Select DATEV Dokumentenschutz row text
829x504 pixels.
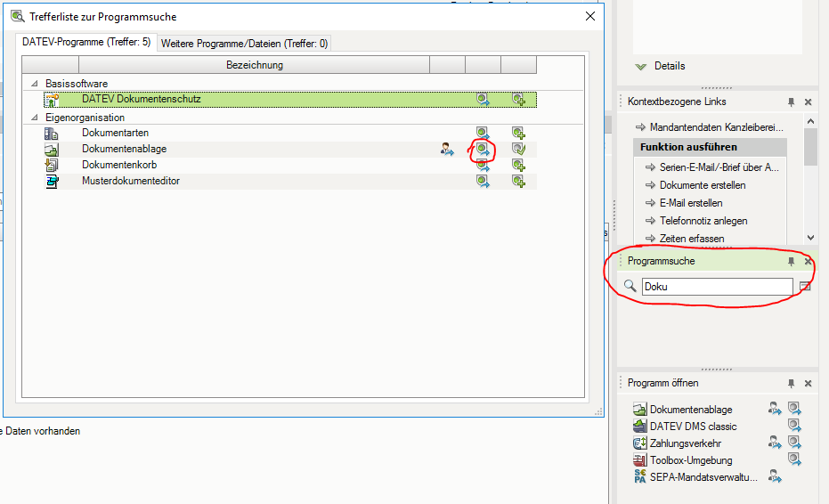(x=142, y=99)
